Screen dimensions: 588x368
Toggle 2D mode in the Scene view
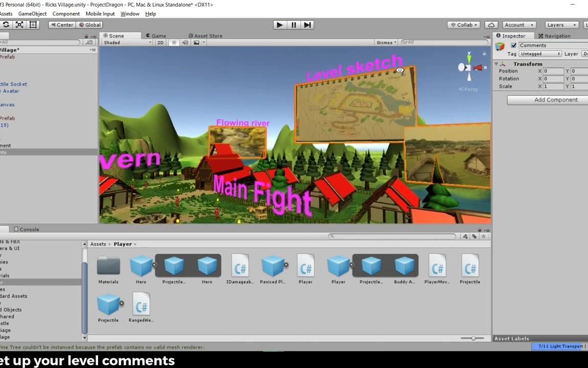click(160, 42)
